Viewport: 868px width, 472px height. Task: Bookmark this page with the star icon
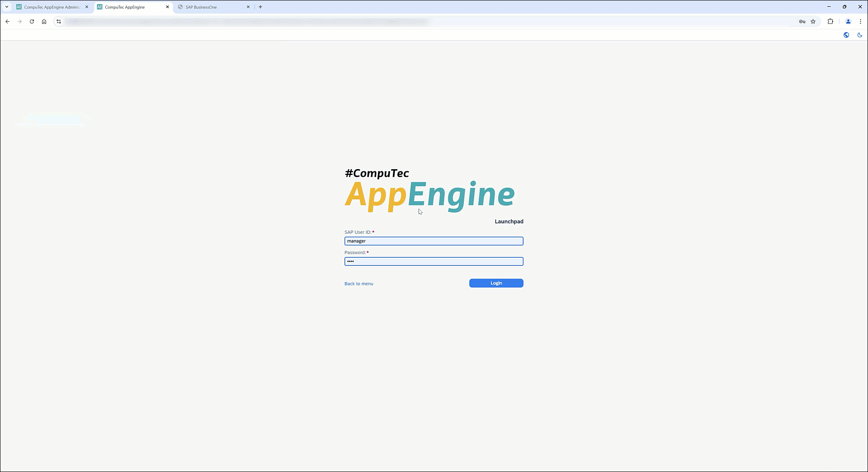[x=813, y=21]
